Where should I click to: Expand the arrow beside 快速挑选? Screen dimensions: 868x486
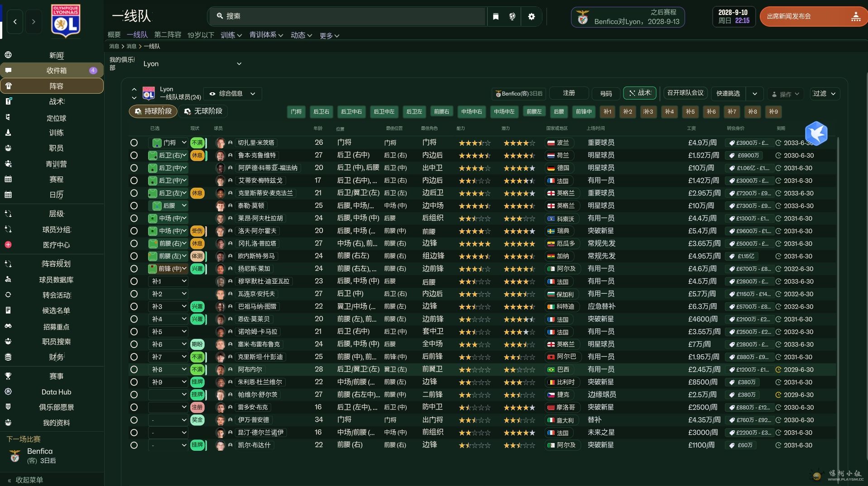coord(755,94)
